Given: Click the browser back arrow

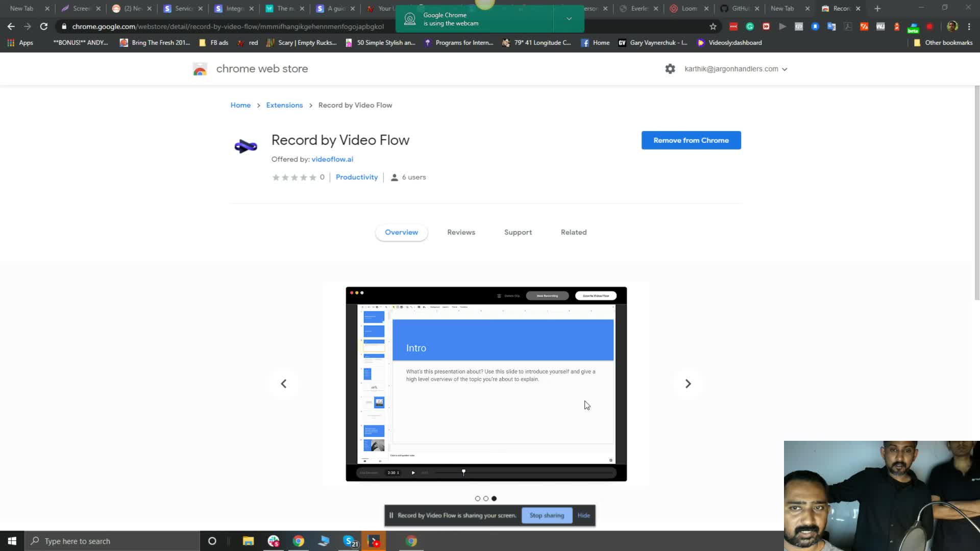Looking at the screenshot, I should point(11,27).
